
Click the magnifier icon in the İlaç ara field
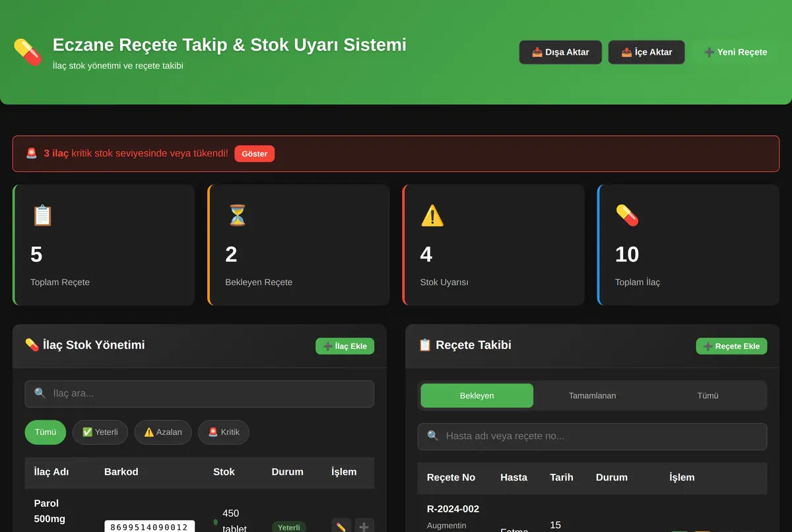pyautogui.click(x=40, y=393)
